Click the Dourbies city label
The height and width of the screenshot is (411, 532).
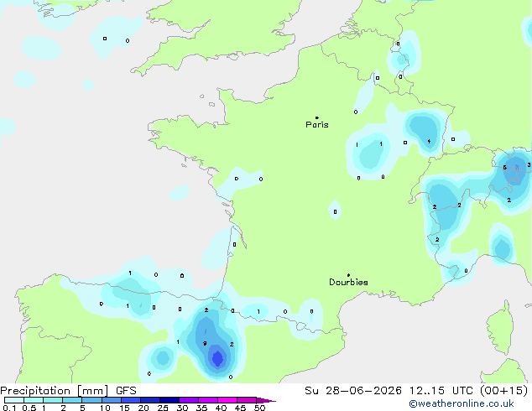(348, 282)
